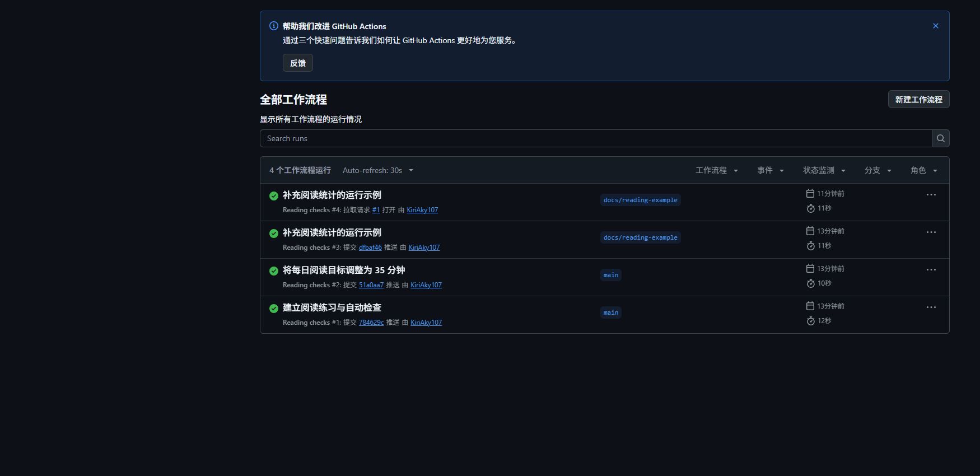
Task: Open the 分支 filter dropdown
Action: click(x=878, y=170)
